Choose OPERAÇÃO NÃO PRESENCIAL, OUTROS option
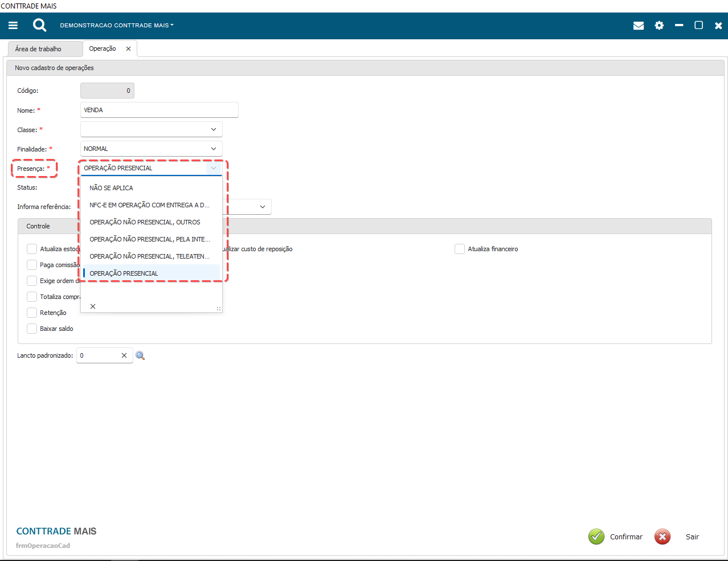The height and width of the screenshot is (561, 728). pyautogui.click(x=145, y=222)
